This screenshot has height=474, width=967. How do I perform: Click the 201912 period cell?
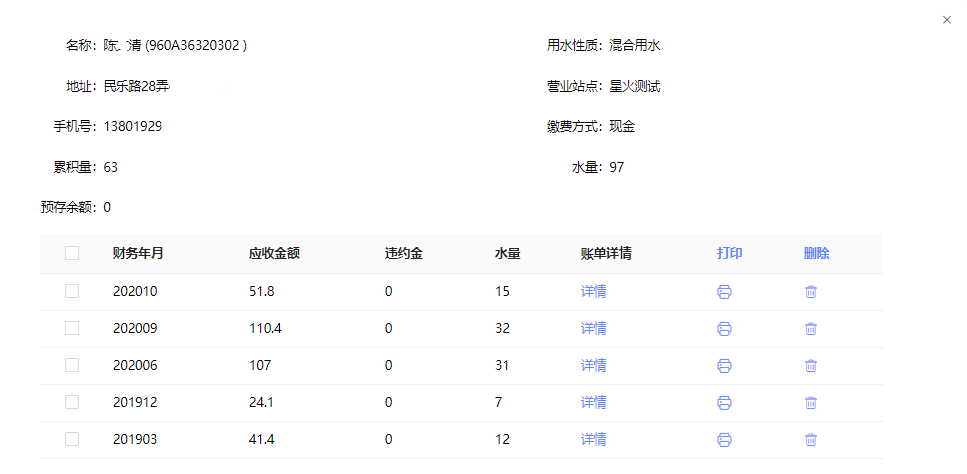(x=135, y=402)
